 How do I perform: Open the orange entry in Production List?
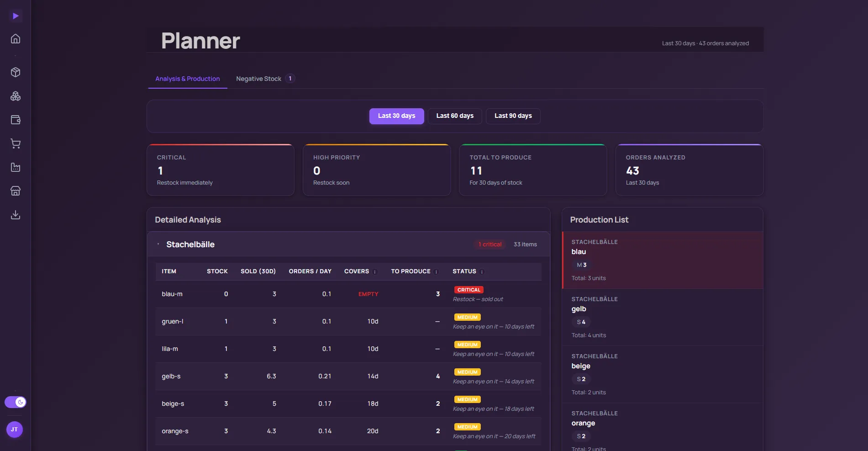(x=663, y=427)
